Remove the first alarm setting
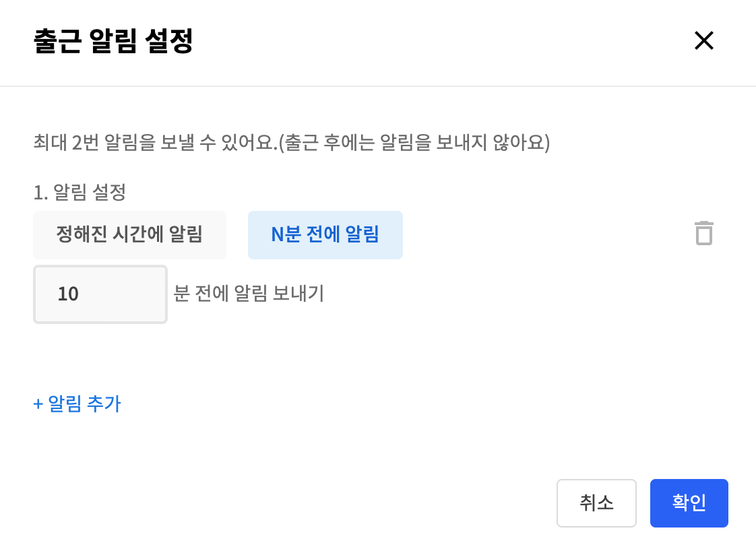Screen dimensions: 756x543 pos(704,233)
